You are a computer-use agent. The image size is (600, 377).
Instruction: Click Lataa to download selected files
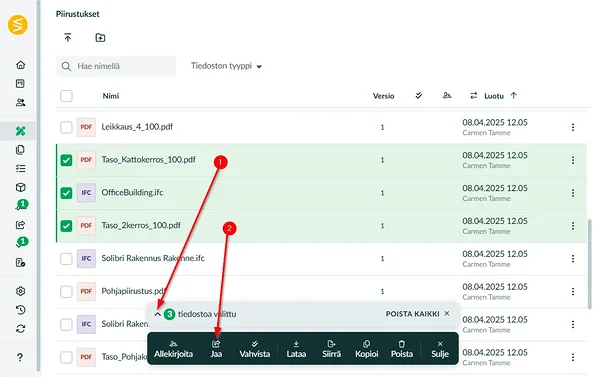pyautogui.click(x=296, y=349)
